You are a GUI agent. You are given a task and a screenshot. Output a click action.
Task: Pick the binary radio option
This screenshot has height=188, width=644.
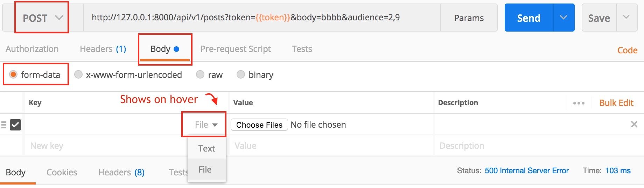click(x=241, y=74)
